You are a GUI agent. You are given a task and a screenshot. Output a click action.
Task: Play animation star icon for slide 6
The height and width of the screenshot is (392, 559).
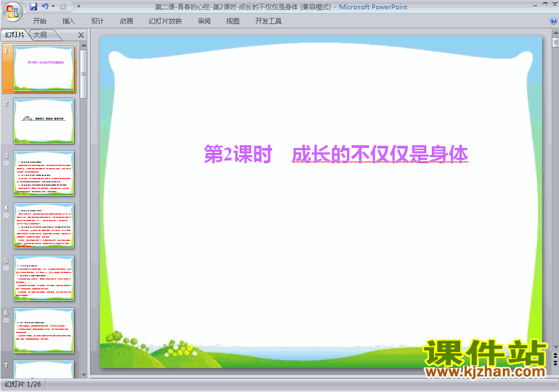click(6, 320)
